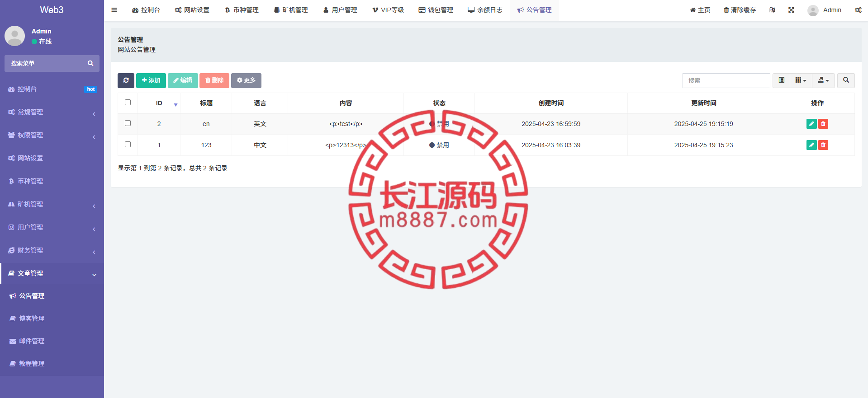This screenshot has width=868, height=398.
Task: Toggle the sidebar hamburger menu icon
Action: point(114,10)
